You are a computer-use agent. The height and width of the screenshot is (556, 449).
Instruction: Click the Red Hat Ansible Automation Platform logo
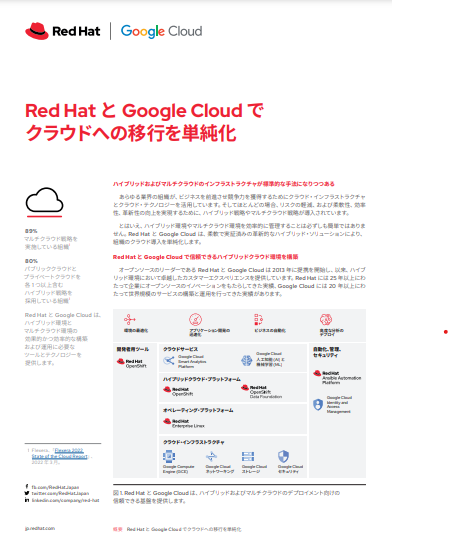point(337,377)
